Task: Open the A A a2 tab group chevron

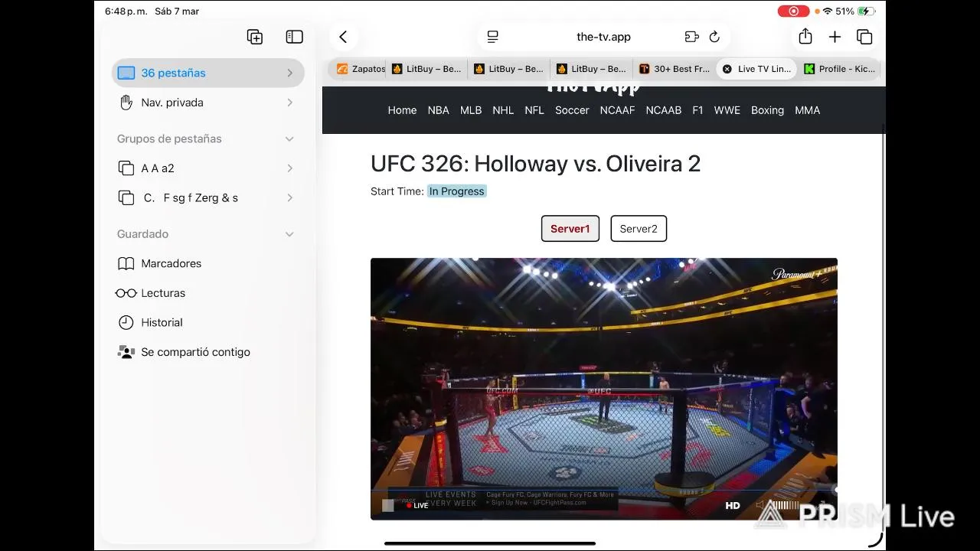Action: [289, 168]
